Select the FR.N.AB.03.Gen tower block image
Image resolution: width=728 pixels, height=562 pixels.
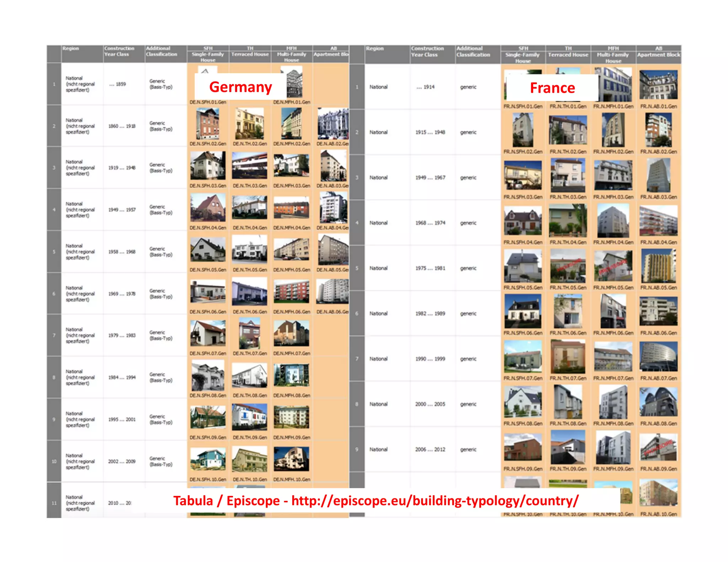pos(658,175)
